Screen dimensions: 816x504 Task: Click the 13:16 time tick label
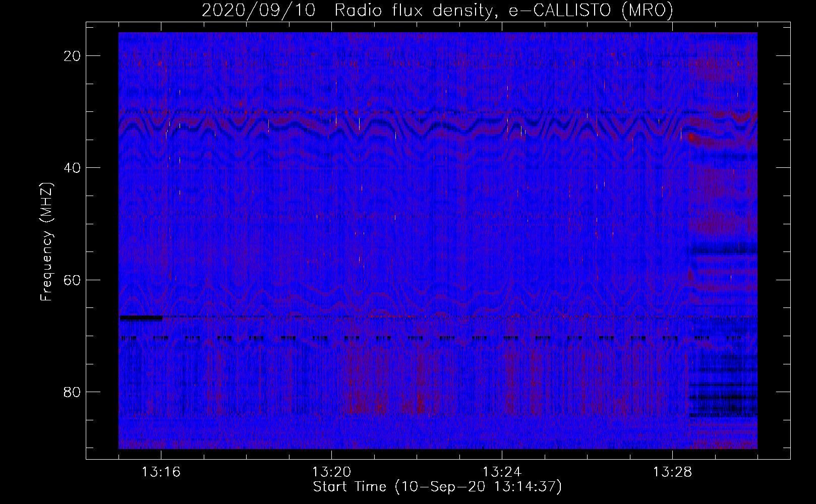[x=161, y=472]
